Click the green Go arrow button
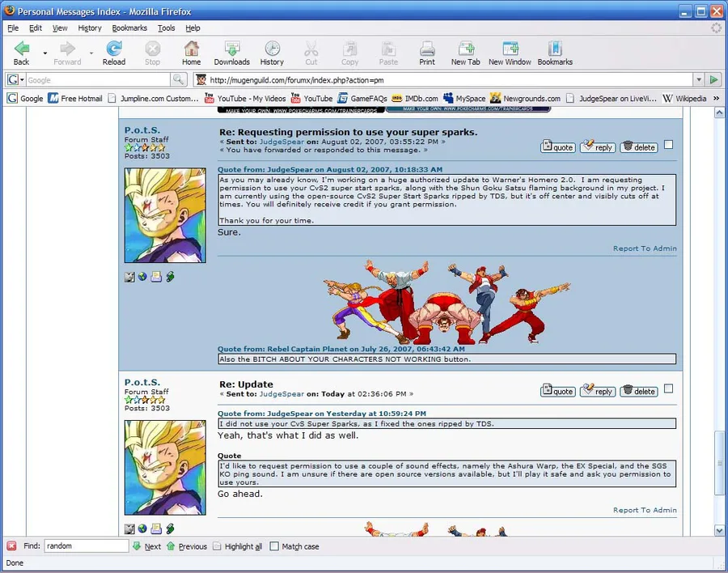The image size is (728, 573). click(x=713, y=80)
